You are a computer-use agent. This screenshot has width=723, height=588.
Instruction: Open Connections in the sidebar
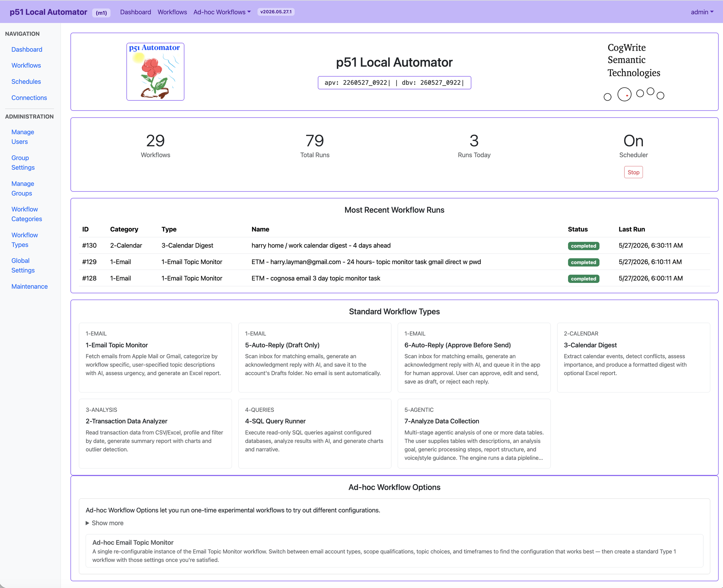tap(29, 97)
